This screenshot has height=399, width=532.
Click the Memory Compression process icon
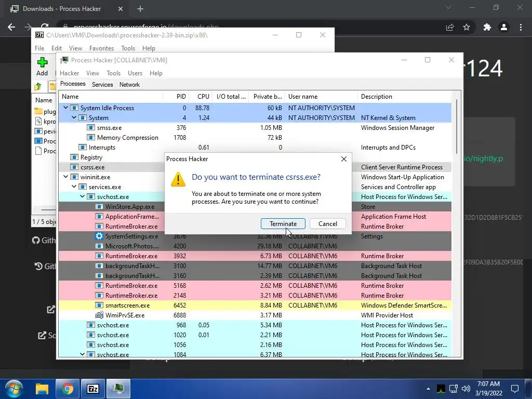point(91,137)
